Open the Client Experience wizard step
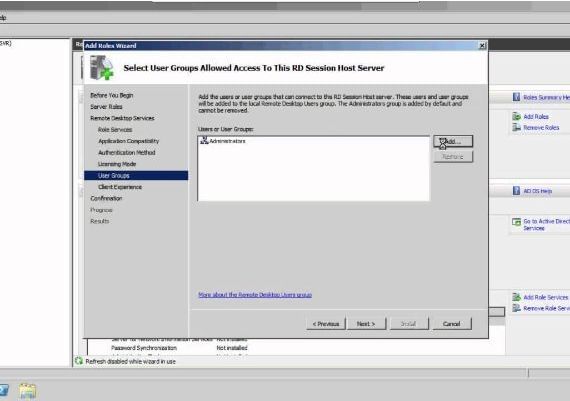 click(120, 187)
